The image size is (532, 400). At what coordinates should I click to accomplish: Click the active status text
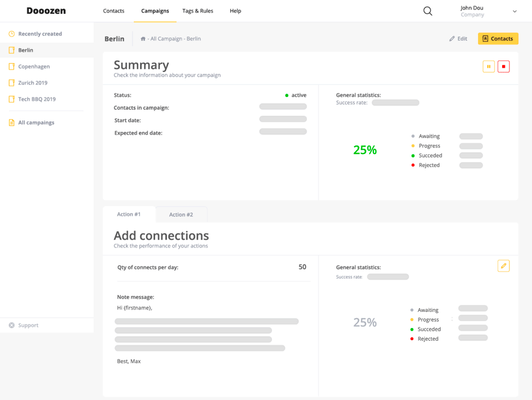click(299, 95)
